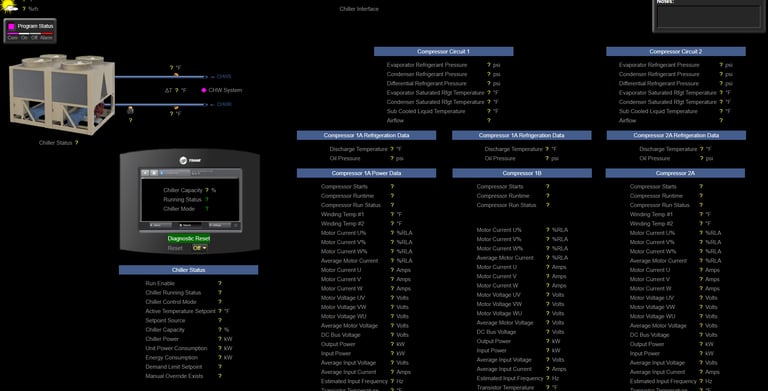Click Compressor 2A Refrigeration Oil Pressure
The width and height of the screenshot is (768, 391).
[x=676, y=159]
